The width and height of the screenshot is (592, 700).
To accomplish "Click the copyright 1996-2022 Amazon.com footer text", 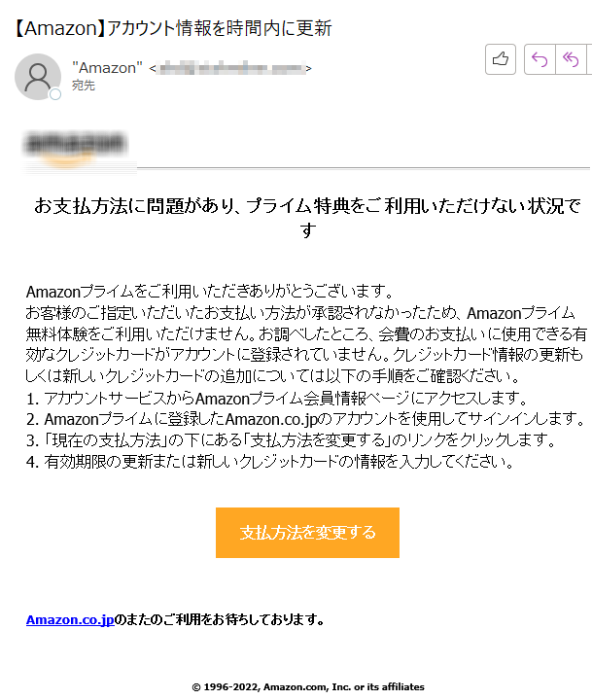I will pos(308,687).
